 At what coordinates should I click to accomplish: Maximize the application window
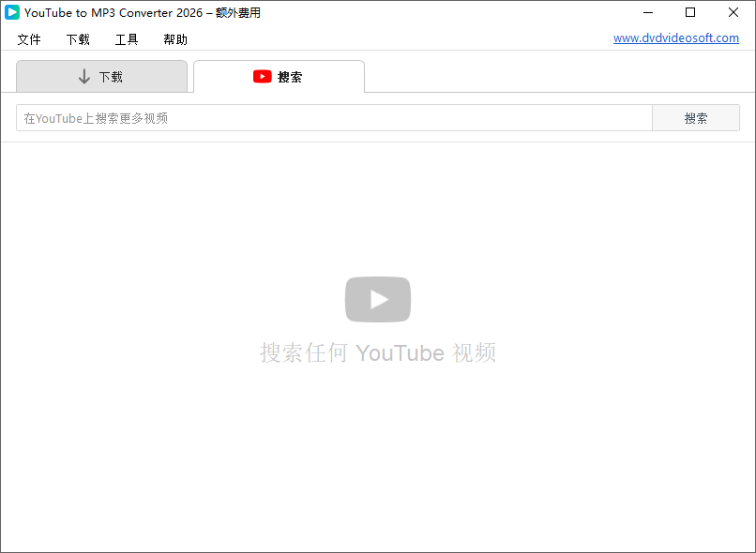[x=691, y=12]
